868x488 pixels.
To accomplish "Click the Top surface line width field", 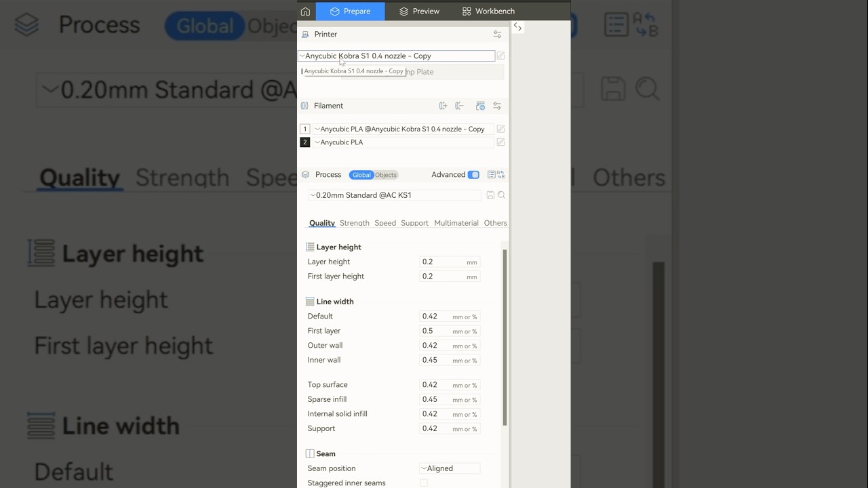I will 450,385.
